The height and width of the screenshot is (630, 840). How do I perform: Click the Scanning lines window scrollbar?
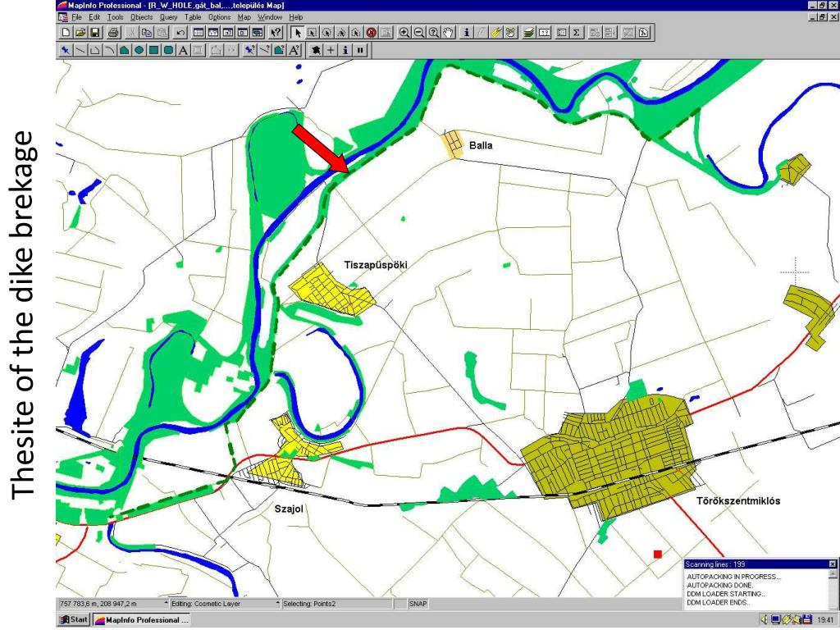(x=832, y=588)
